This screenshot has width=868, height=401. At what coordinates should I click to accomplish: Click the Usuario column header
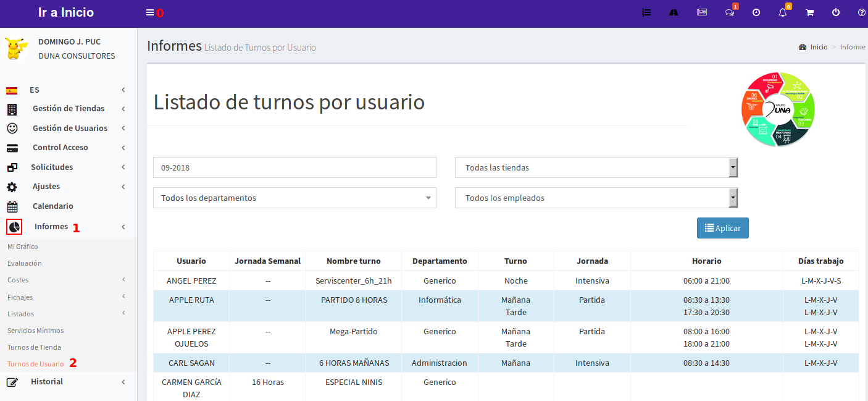tap(191, 261)
